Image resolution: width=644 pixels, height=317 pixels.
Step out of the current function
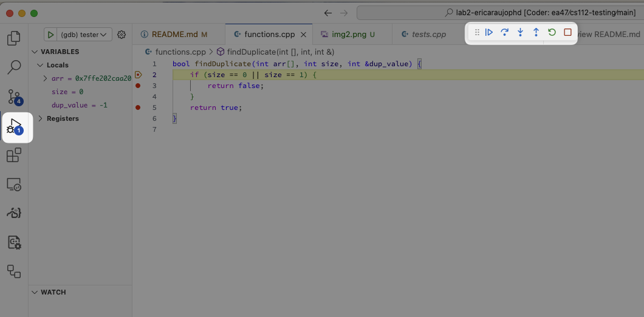[x=536, y=33]
